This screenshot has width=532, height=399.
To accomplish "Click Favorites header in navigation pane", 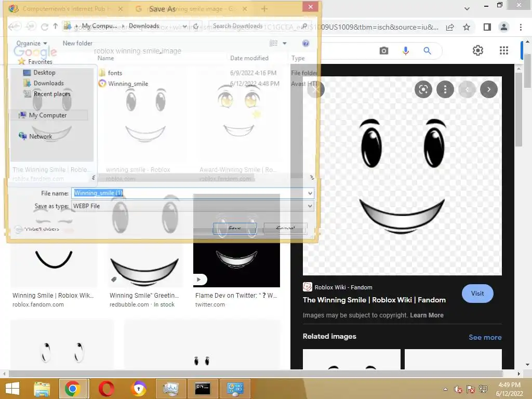I will (40, 62).
